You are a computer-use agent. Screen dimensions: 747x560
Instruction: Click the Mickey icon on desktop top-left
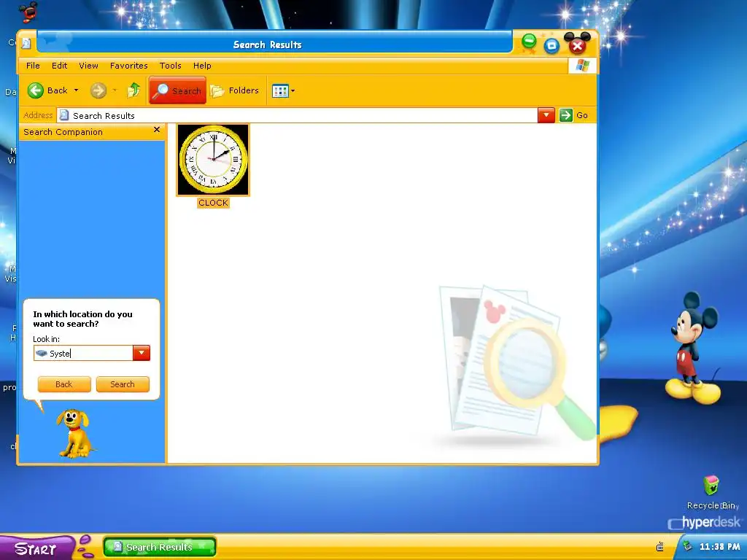(28, 11)
